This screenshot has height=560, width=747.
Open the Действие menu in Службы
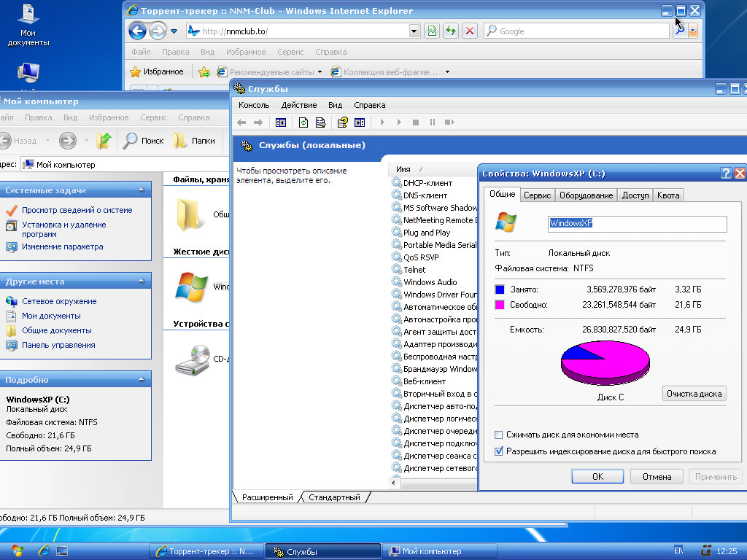298,105
